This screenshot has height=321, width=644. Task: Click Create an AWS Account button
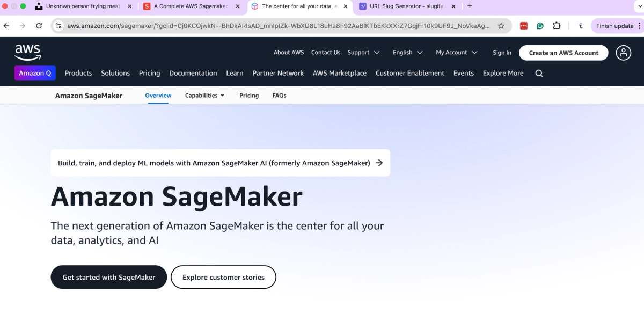(x=563, y=53)
